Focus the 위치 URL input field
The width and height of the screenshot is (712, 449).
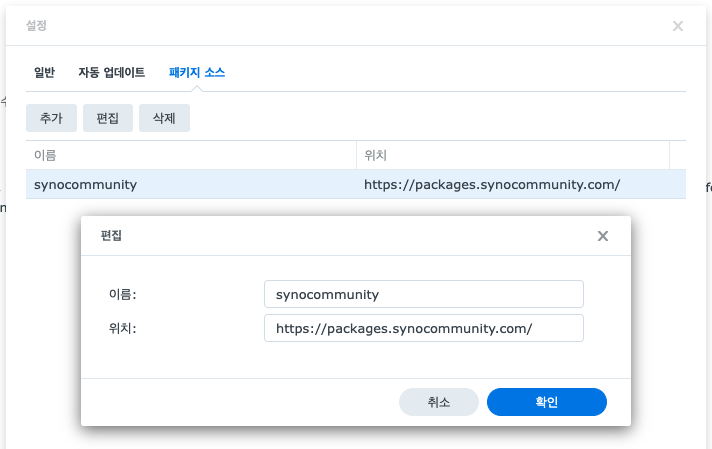tap(424, 328)
